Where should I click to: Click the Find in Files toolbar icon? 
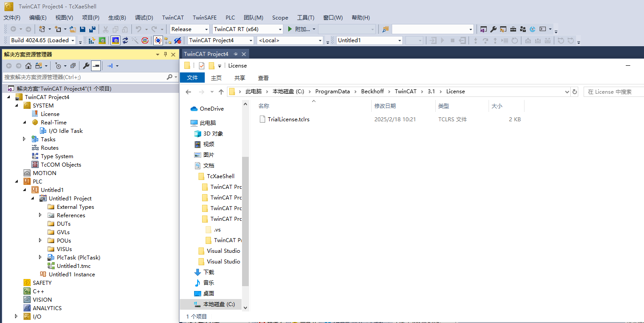(385, 29)
